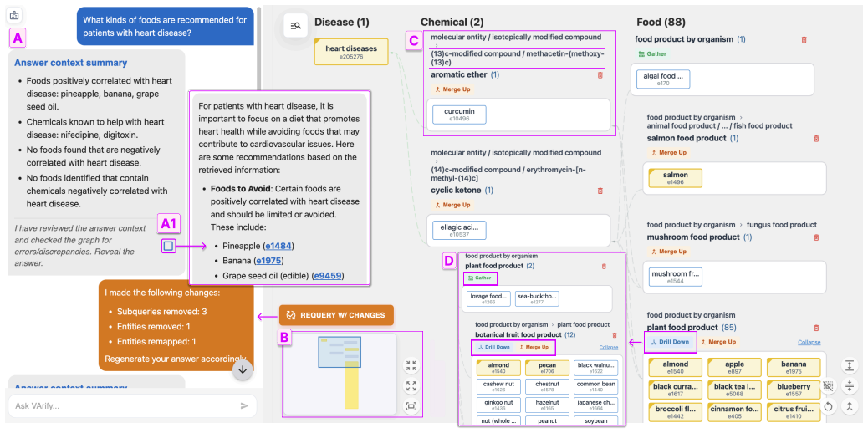
Task: Click the vertical compress-all icon at right
Action: click(x=849, y=386)
